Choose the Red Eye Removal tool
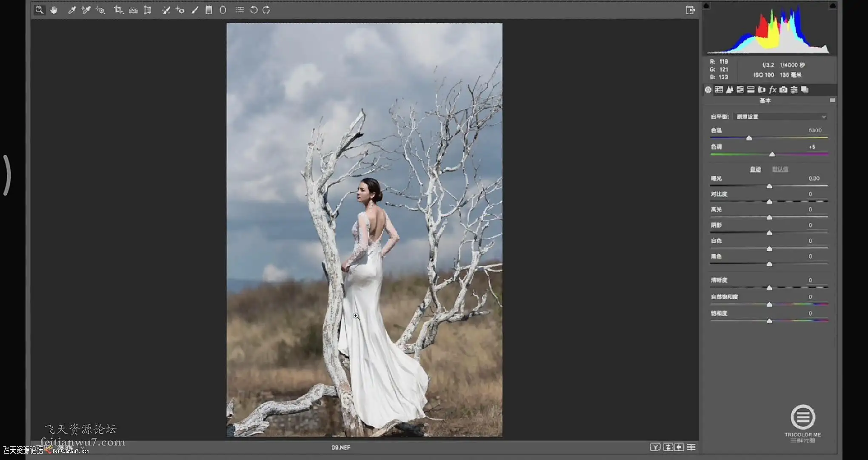The height and width of the screenshot is (460, 868). [180, 10]
